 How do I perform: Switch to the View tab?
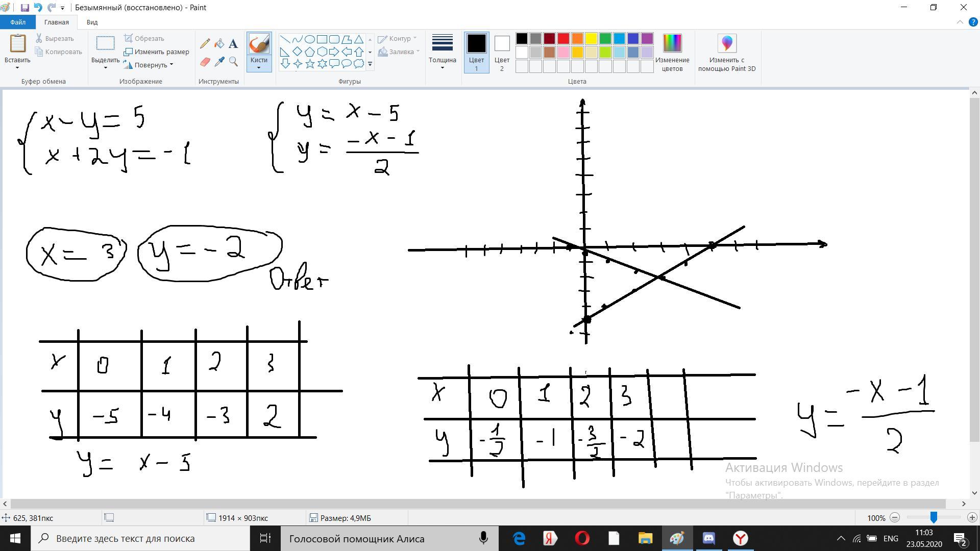[x=92, y=22]
